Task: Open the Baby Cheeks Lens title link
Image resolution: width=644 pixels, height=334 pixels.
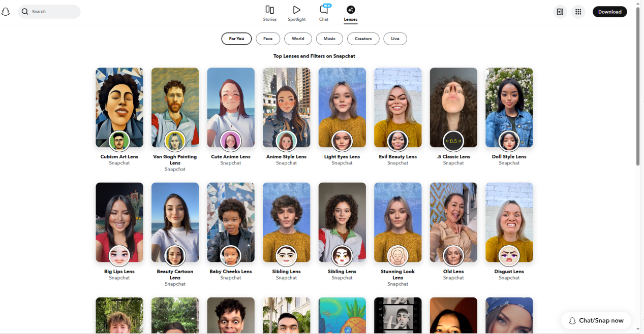Action: pos(231,272)
